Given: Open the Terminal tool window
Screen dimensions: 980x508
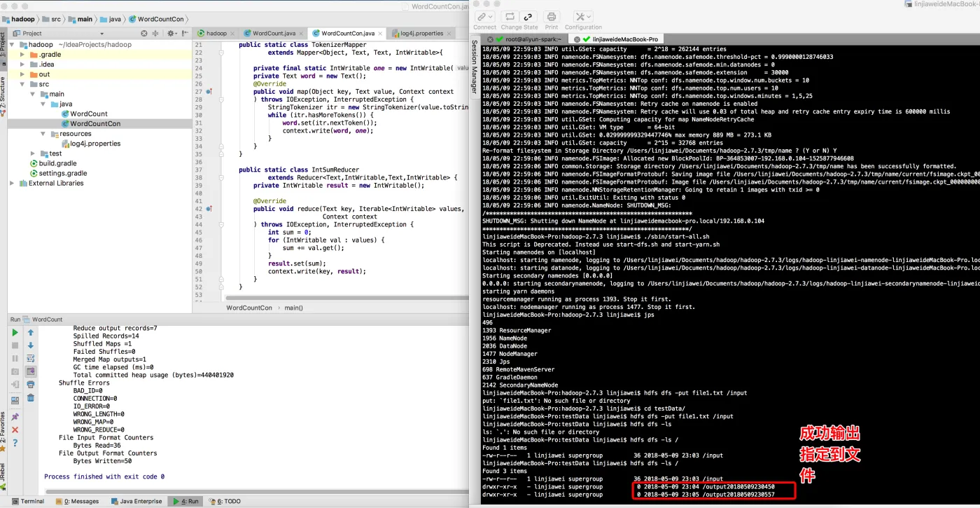Looking at the screenshot, I should tap(28, 501).
